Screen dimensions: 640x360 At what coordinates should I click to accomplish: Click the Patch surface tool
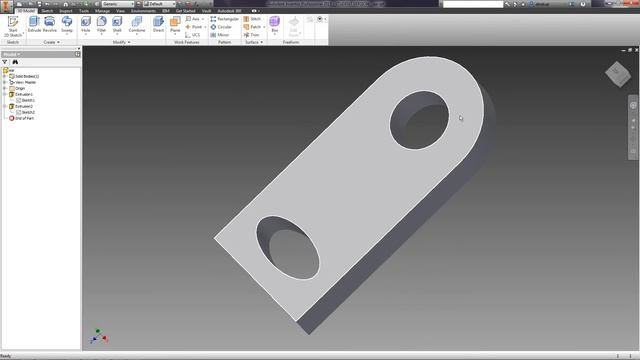click(254, 27)
